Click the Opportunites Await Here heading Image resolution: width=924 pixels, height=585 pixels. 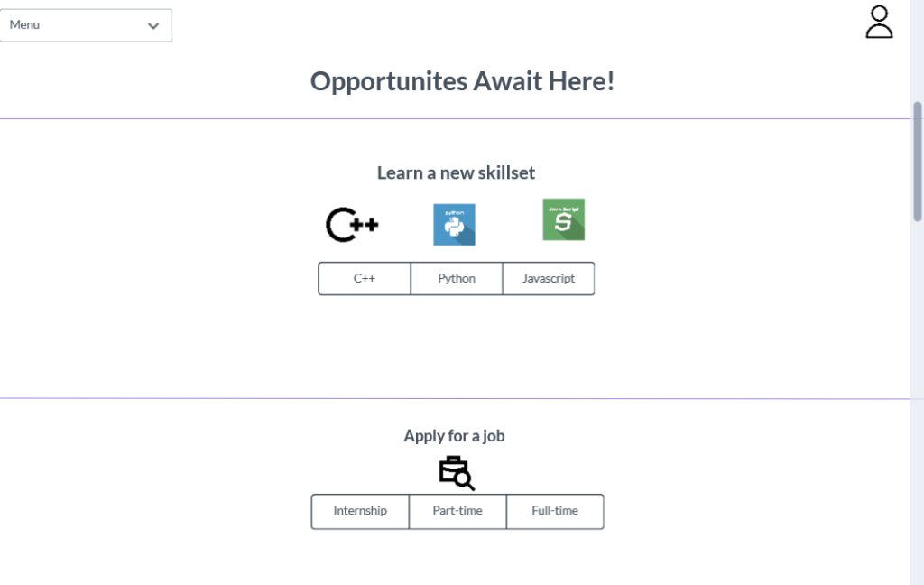(463, 81)
